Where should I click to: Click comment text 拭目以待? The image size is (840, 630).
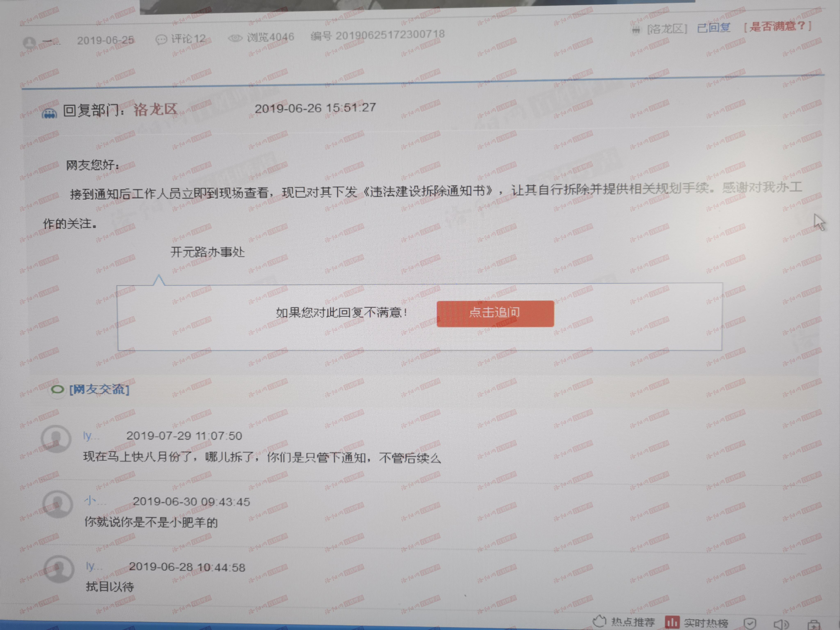pos(110,587)
